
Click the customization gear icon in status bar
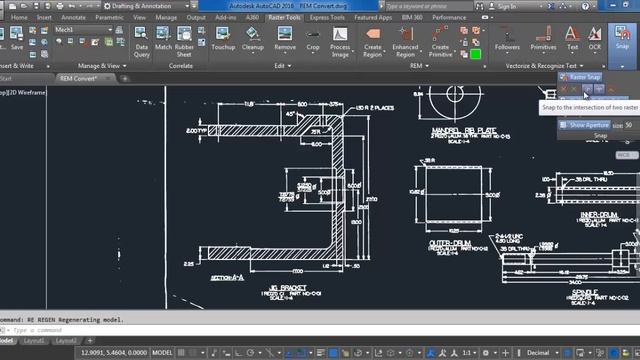tap(486, 353)
